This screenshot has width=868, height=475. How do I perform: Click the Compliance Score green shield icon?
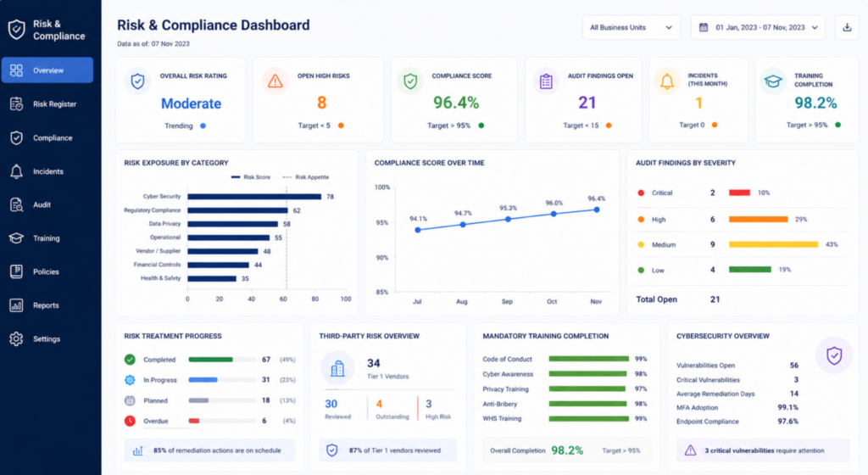(410, 81)
